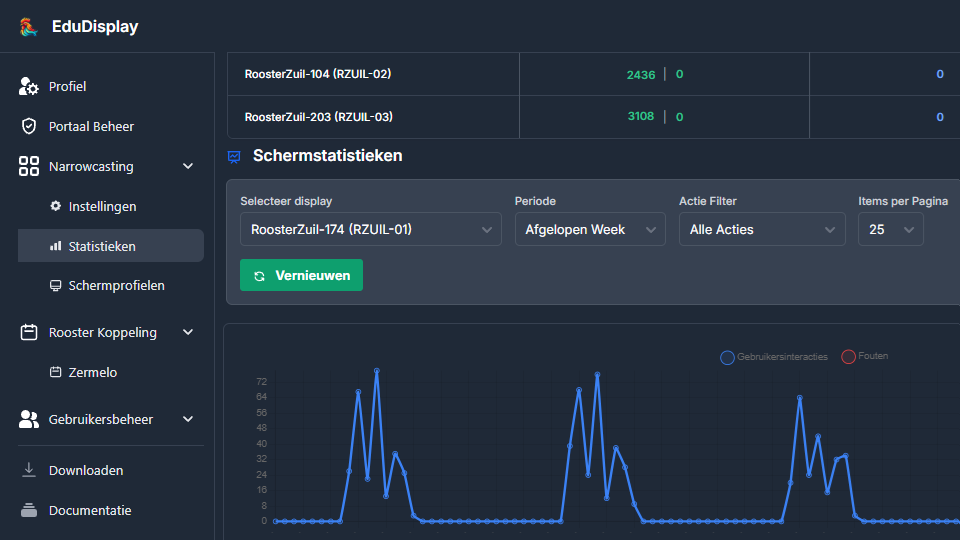960x540 pixels.
Task: Click RoosterZuil-203 (RZUIL-03) row name
Action: pos(318,117)
